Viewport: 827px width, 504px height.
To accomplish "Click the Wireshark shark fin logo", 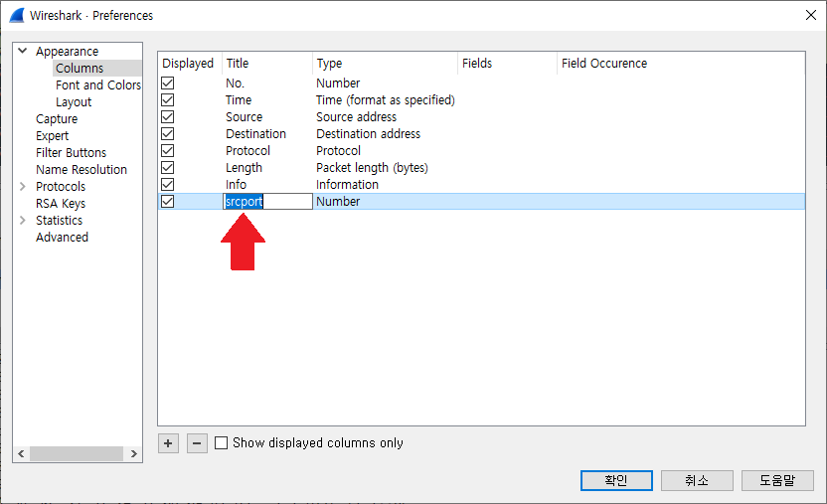I will pos(17,15).
